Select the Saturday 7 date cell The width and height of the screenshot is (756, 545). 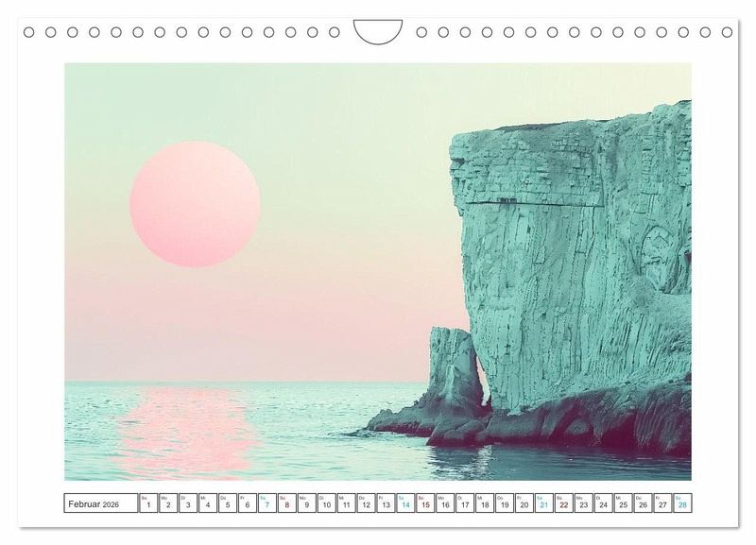(267, 502)
